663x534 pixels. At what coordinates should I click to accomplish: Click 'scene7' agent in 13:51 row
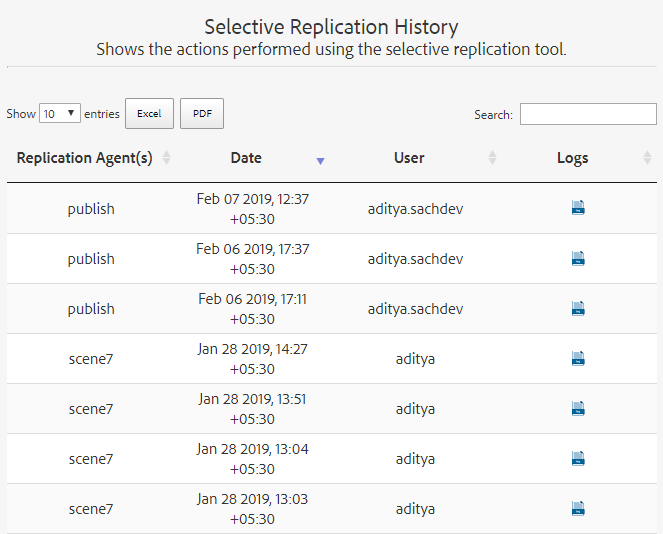point(91,409)
